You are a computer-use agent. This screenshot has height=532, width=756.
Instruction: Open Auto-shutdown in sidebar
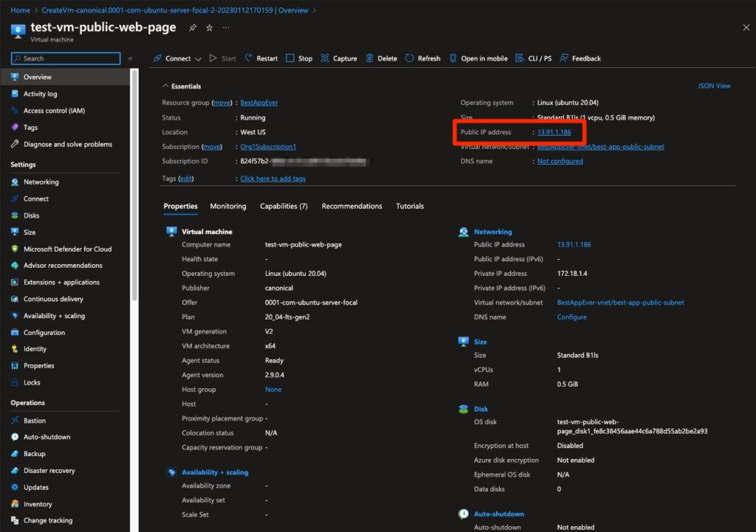point(47,437)
